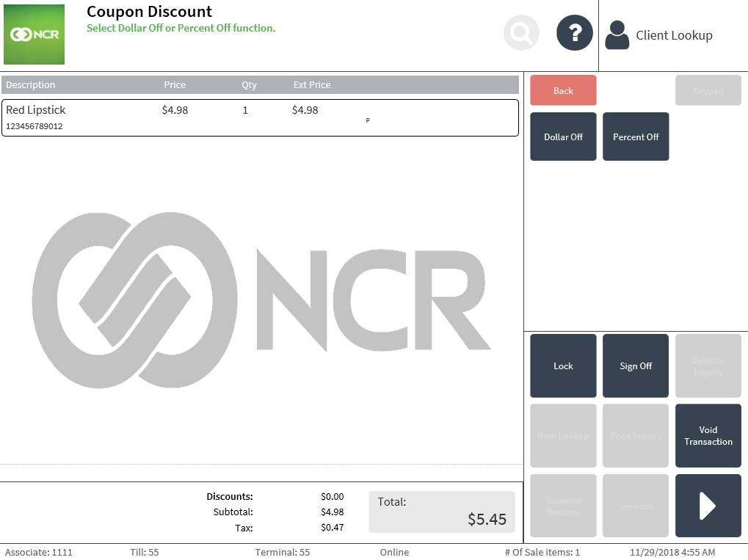Click the NCR logo in the header

coord(34,34)
